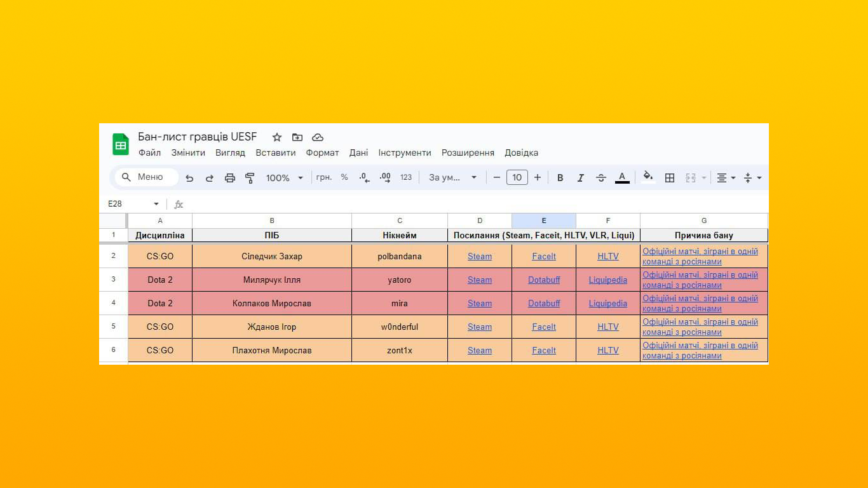Open the Розширення menu

point(468,152)
